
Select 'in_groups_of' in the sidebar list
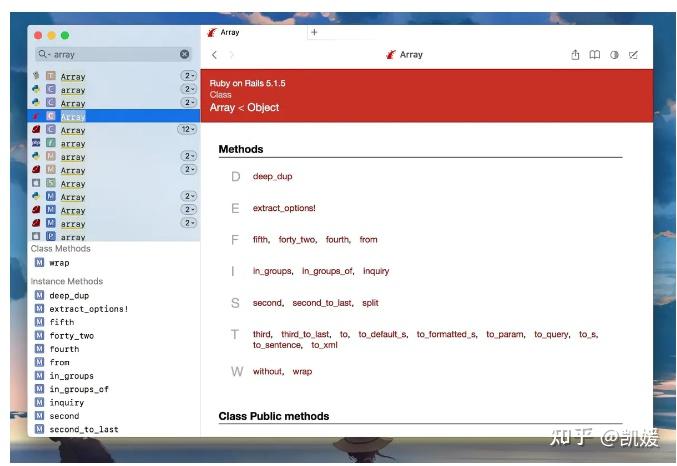(79, 389)
